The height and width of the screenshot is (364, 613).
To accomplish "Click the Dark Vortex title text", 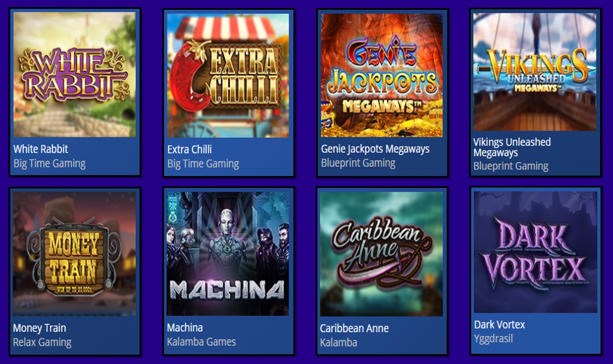I will (499, 325).
